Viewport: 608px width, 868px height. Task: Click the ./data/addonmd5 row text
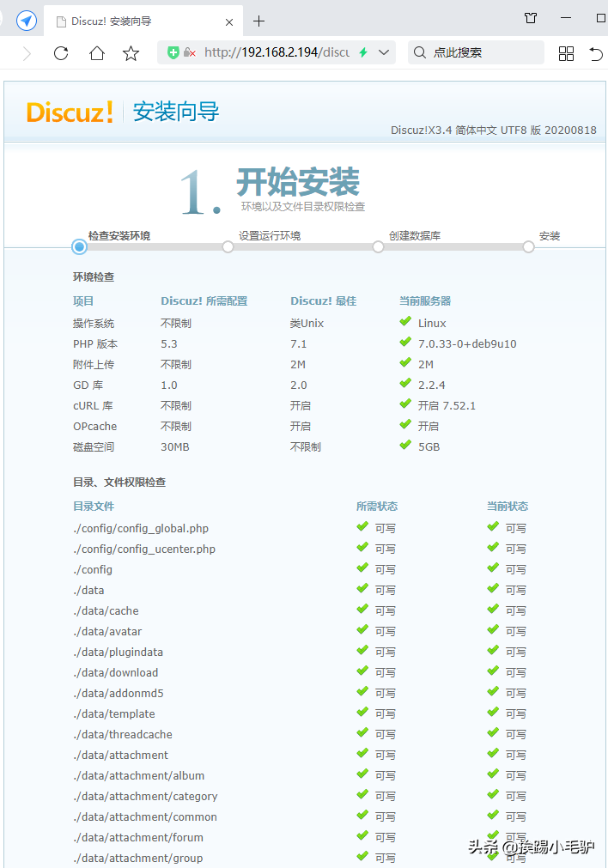point(118,693)
